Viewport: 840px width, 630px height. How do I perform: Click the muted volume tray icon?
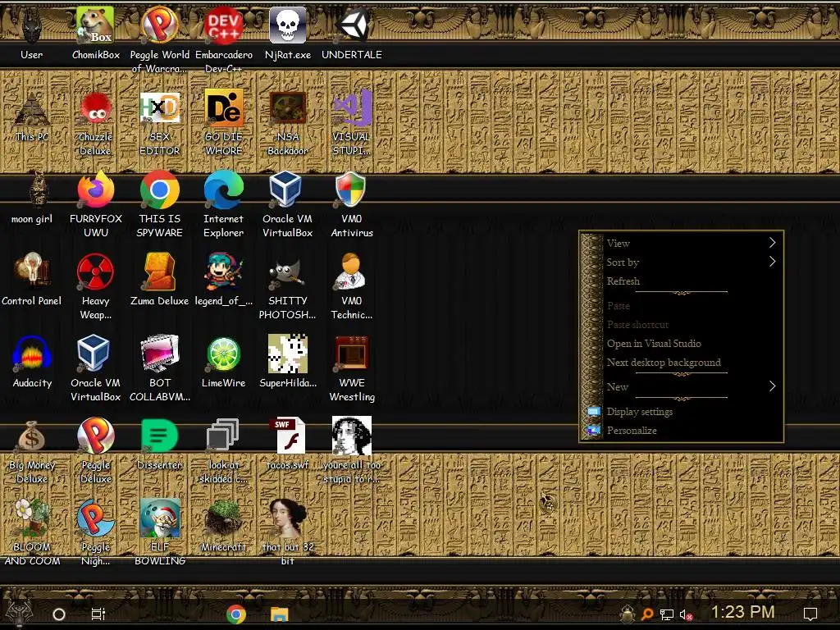(686, 614)
